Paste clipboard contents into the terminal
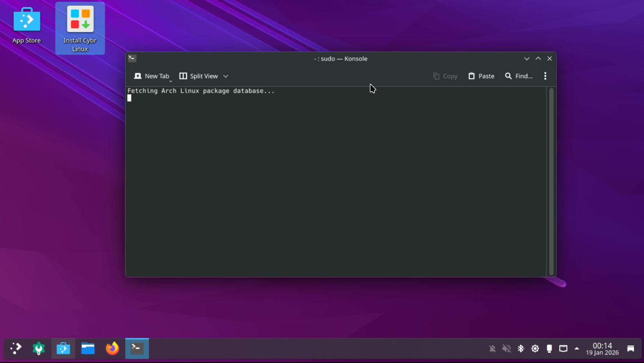Viewport: 644px width, 363px height. 481,76
